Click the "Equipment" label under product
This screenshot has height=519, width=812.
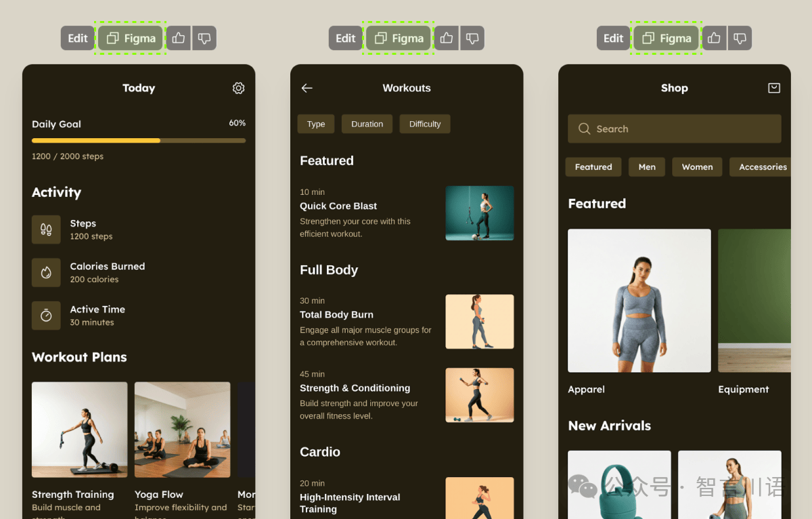744,390
